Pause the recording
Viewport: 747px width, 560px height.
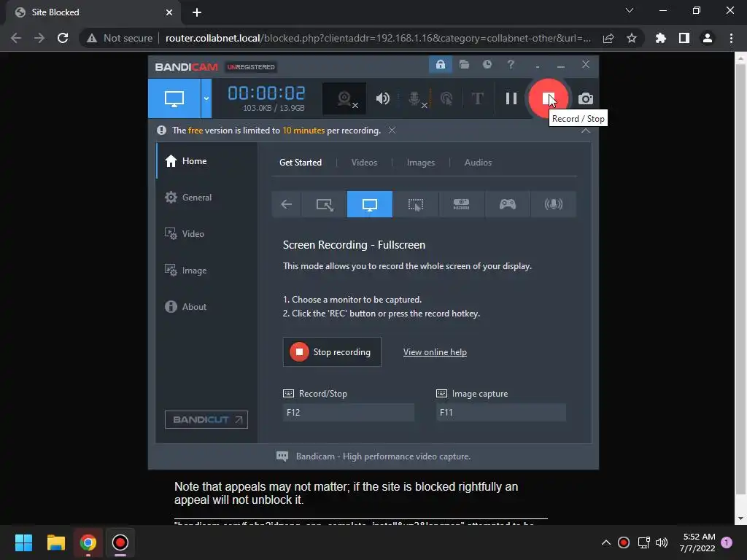click(511, 98)
